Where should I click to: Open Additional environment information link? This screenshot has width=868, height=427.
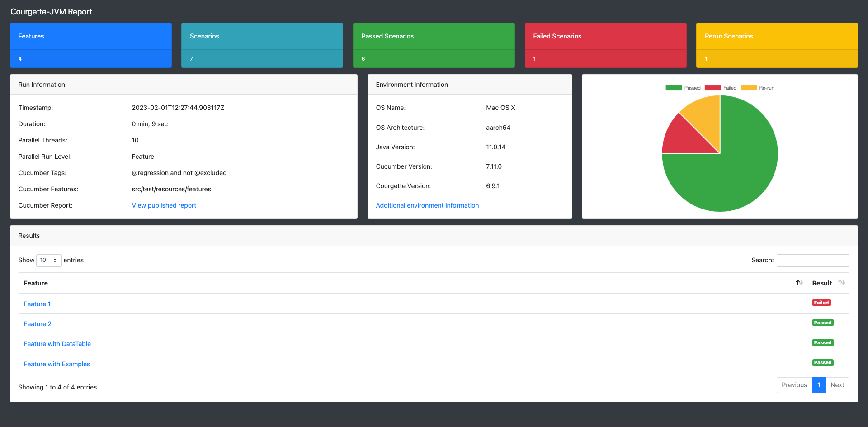pyautogui.click(x=427, y=205)
